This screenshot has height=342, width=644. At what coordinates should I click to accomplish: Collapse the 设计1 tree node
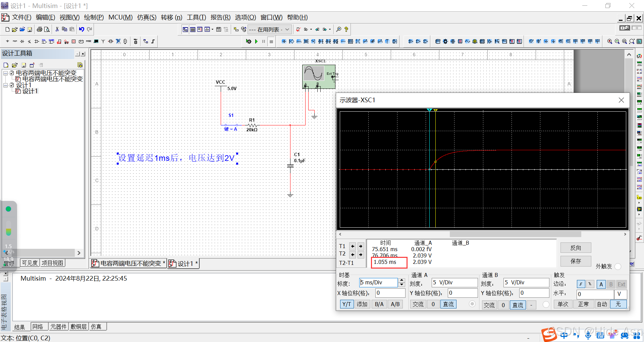(x=5, y=85)
